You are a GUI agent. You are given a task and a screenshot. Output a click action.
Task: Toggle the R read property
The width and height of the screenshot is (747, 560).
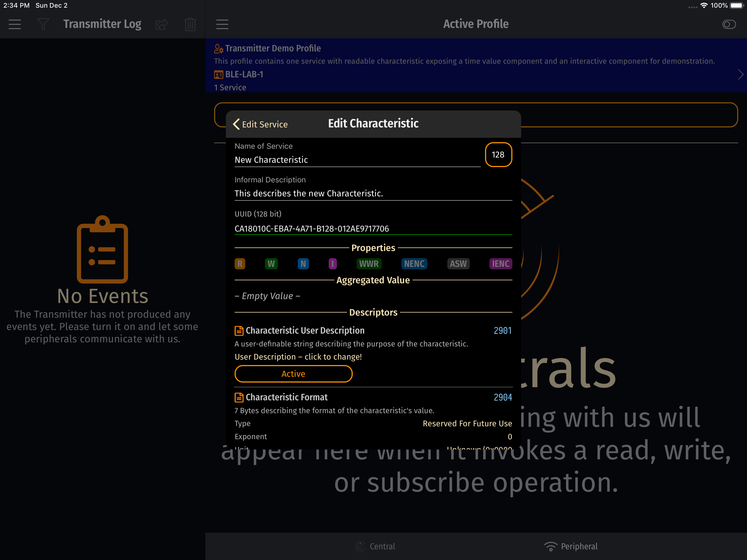tap(240, 264)
